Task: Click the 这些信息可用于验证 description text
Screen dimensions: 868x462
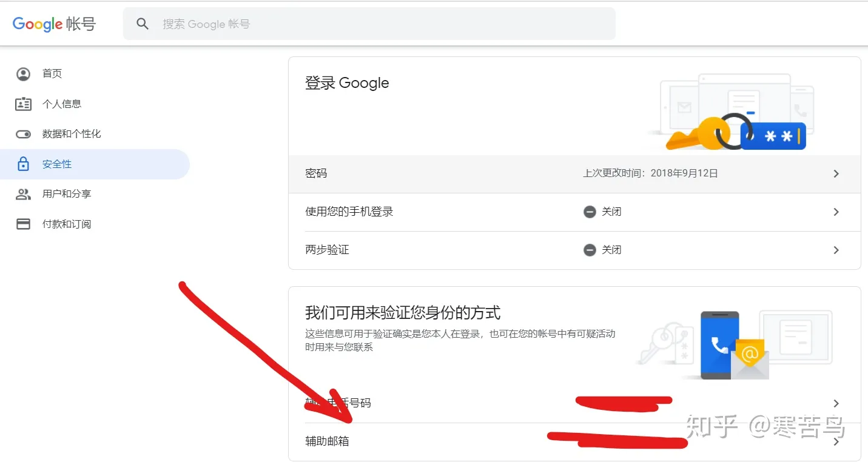Action: pyautogui.click(x=460, y=341)
